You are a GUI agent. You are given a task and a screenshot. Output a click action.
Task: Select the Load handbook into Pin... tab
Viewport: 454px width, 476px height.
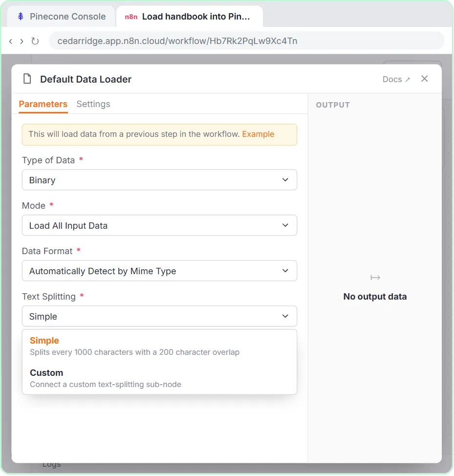coord(189,17)
